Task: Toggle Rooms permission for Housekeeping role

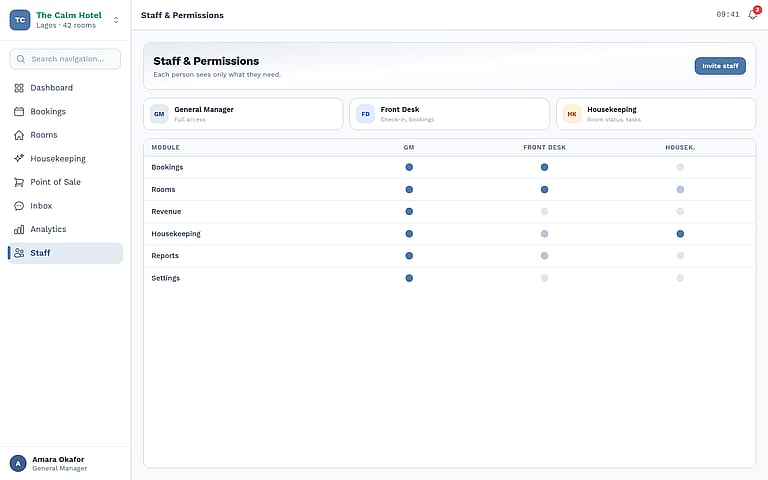Action: click(680, 190)
